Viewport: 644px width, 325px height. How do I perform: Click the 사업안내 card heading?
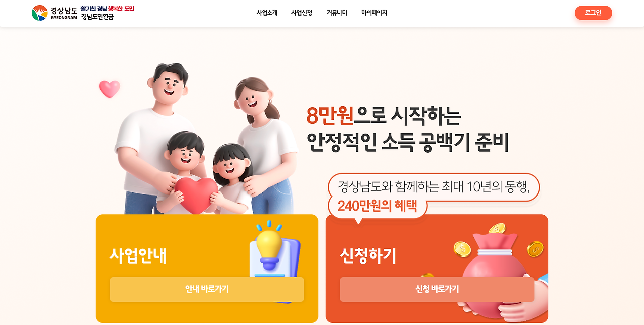[x=138, y=255]
